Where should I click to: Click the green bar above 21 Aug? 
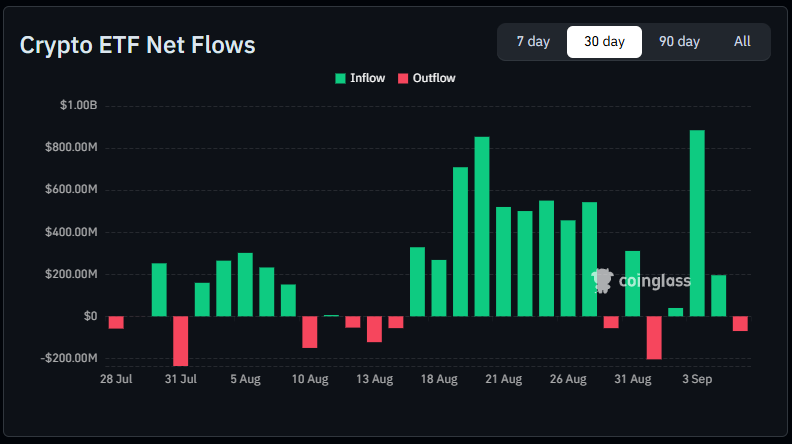504,262
